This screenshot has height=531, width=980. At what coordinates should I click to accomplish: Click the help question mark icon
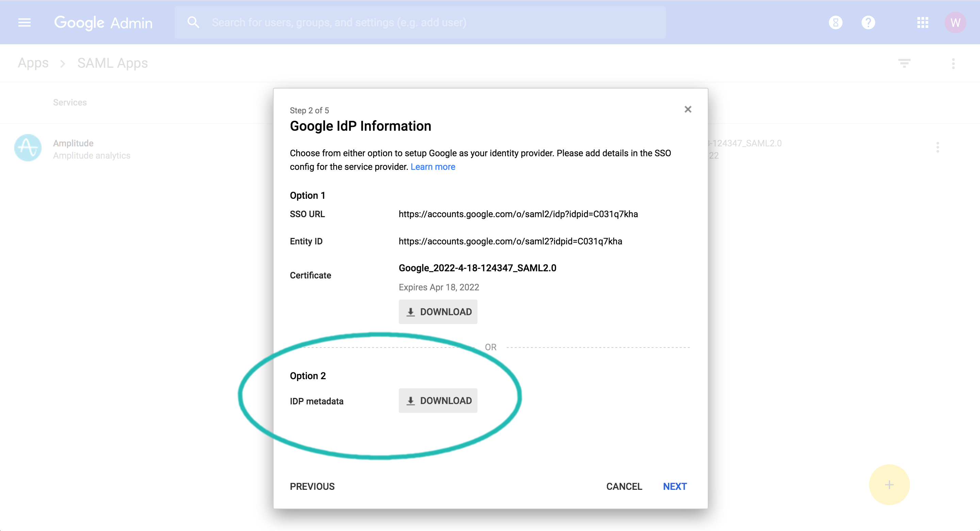click(868, 22)
